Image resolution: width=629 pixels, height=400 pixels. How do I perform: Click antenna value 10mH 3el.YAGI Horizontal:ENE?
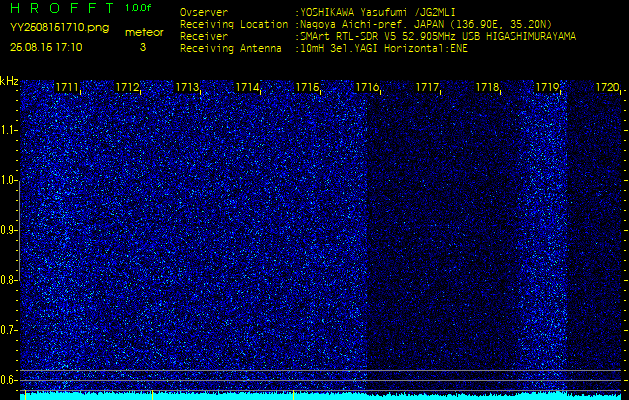point(384,49)
